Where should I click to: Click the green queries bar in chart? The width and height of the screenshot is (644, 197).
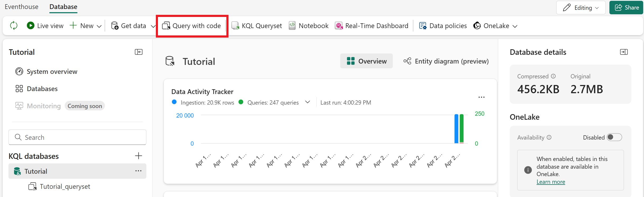[462, 129]
